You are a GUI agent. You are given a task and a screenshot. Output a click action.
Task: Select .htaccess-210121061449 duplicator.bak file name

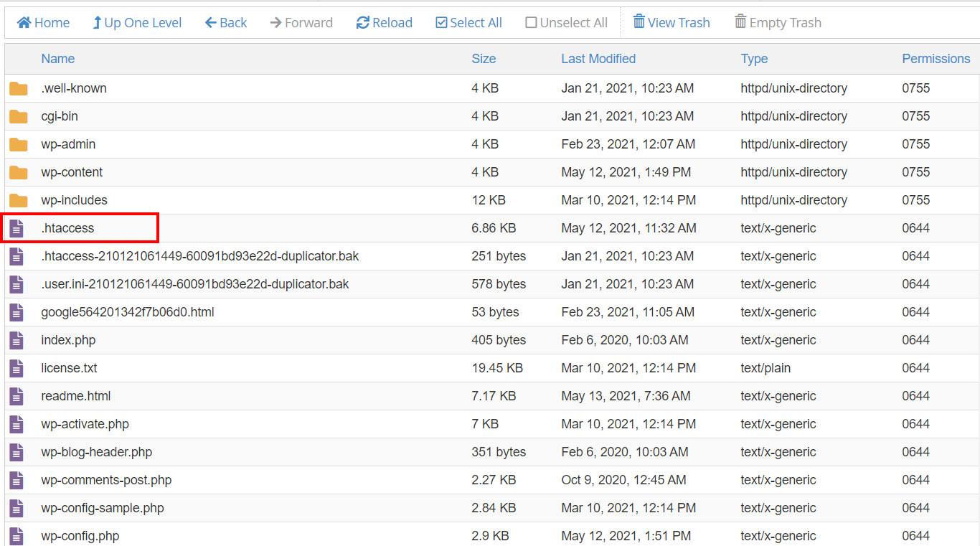[x=200, y=256]
